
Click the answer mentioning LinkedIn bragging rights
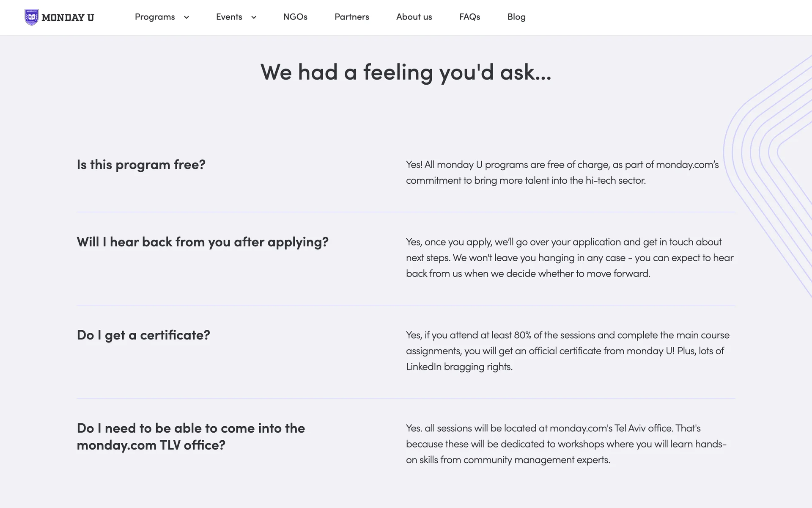[568, 351]
